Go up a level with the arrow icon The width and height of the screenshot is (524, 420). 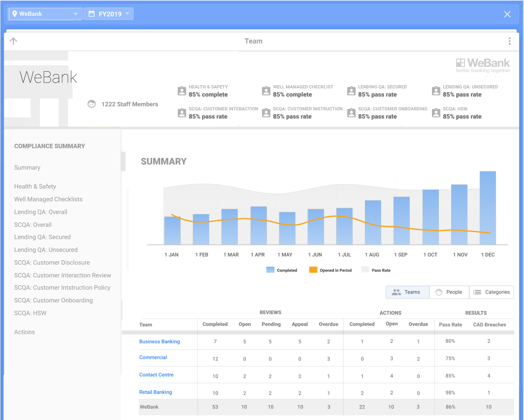pyautogui.click(x=13, y=41)
